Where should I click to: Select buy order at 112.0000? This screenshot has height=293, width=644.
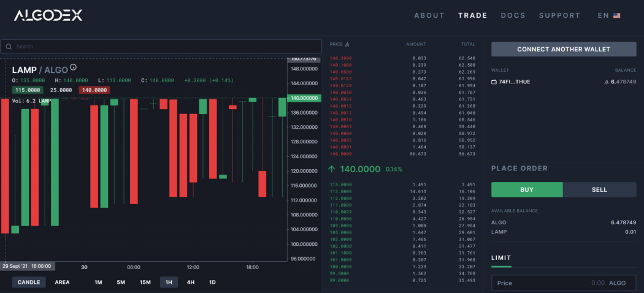click(x=402, y=198)
